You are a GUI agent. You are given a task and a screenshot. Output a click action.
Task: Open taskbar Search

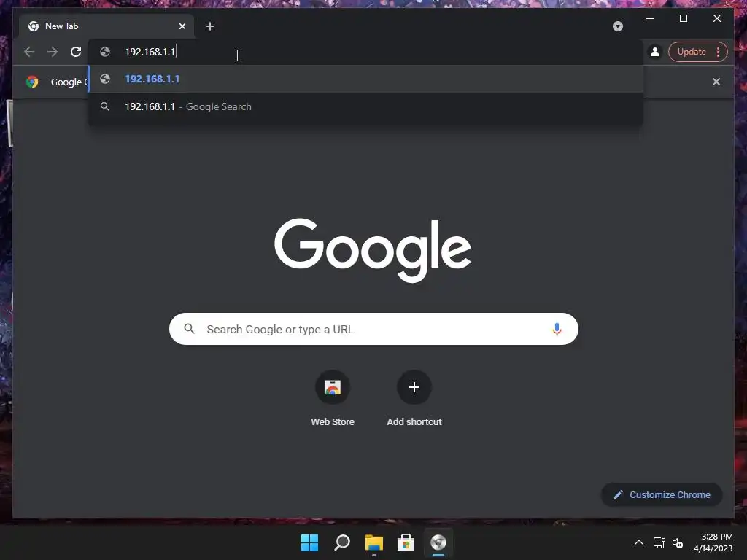(342, 542)
